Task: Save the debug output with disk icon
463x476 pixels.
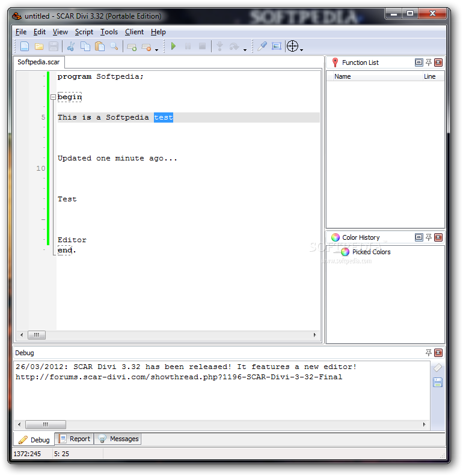Action: coord(438,382)
